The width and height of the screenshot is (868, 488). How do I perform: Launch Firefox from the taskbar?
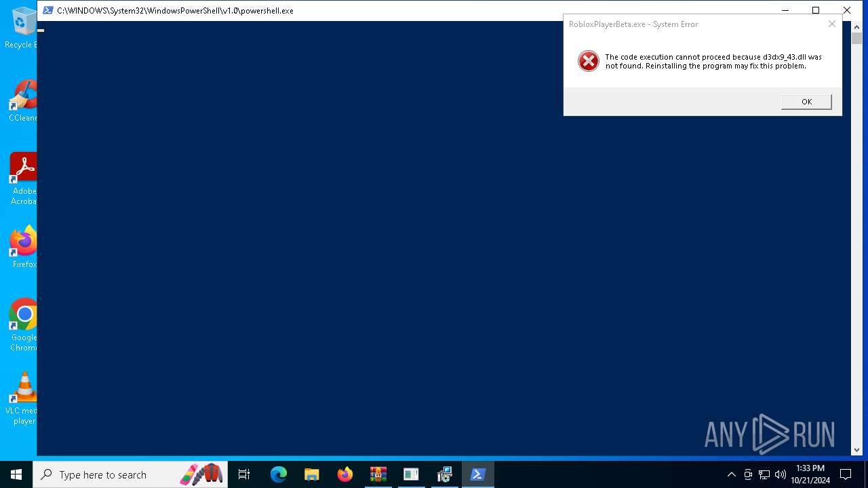coord(345,474)
